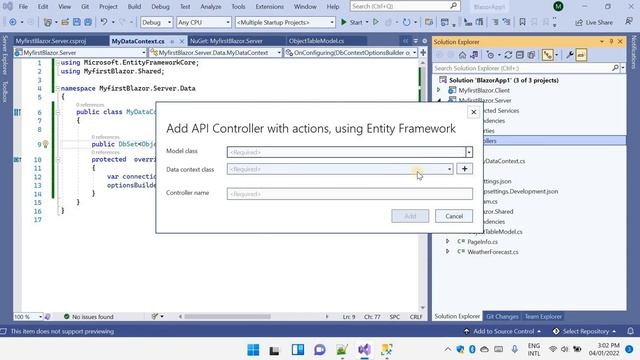The width and height of the screenshot is (640, 360).
Task: Click the Widgets icon in taskbar
Action: [x=298, y=350]
